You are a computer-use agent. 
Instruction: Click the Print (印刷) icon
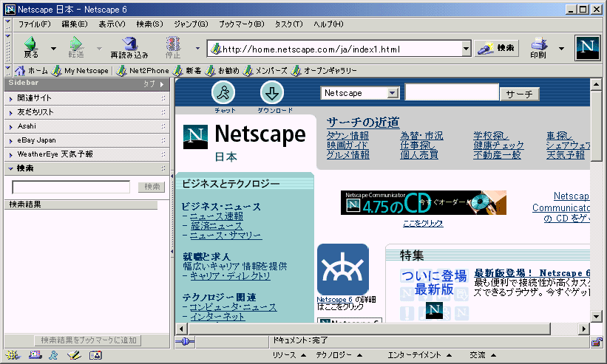[538, 48]
